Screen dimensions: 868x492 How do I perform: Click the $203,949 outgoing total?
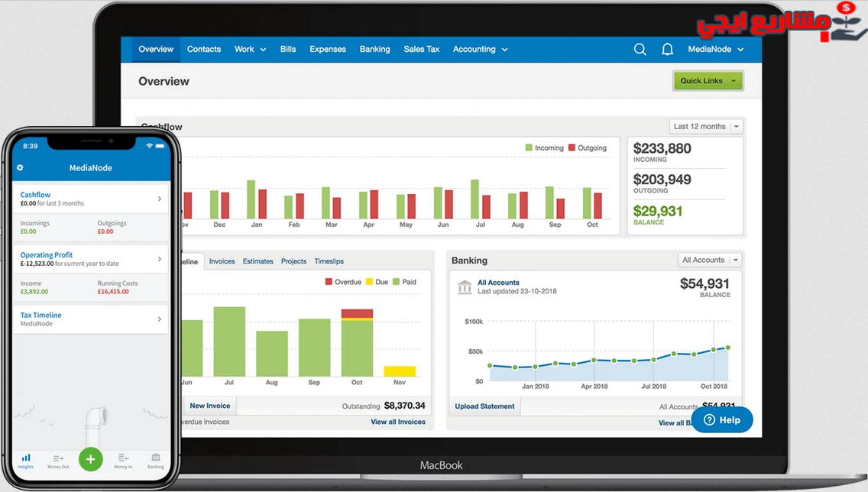point(662,180)
